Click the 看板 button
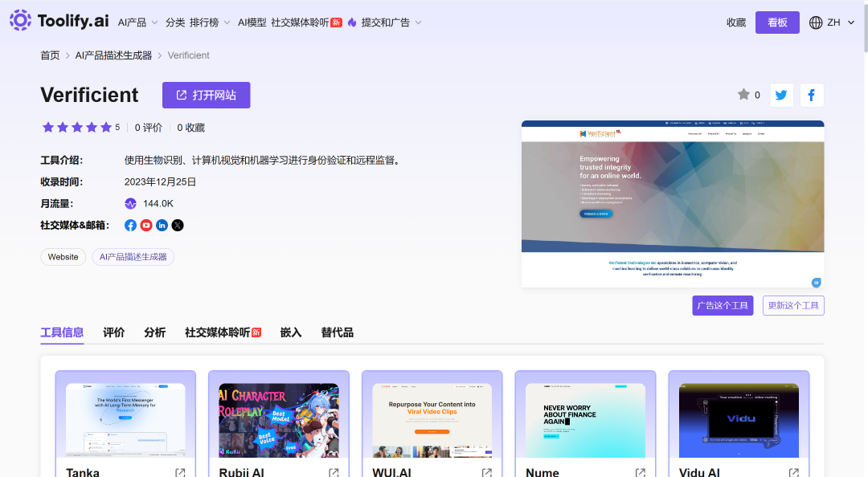Image resolution: width=868 pixels, height=477 pixels. coord(777,22)
